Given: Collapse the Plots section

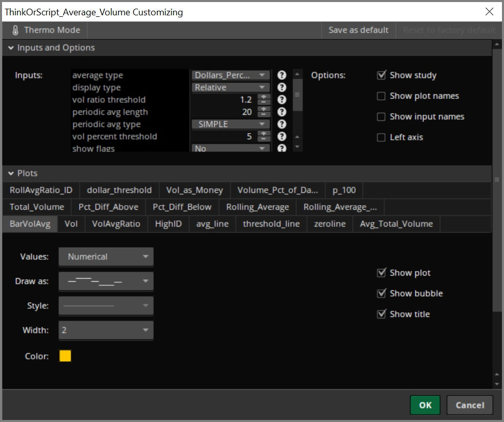Looking at the screenshot, I should click(x=11, y=173).
